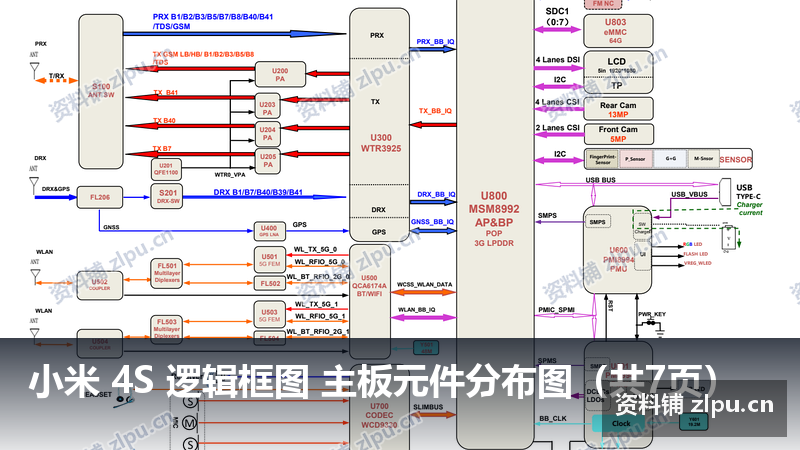Click the U803 eMMC 64G block
Viewport: 800px width, 450px height.
617,31
